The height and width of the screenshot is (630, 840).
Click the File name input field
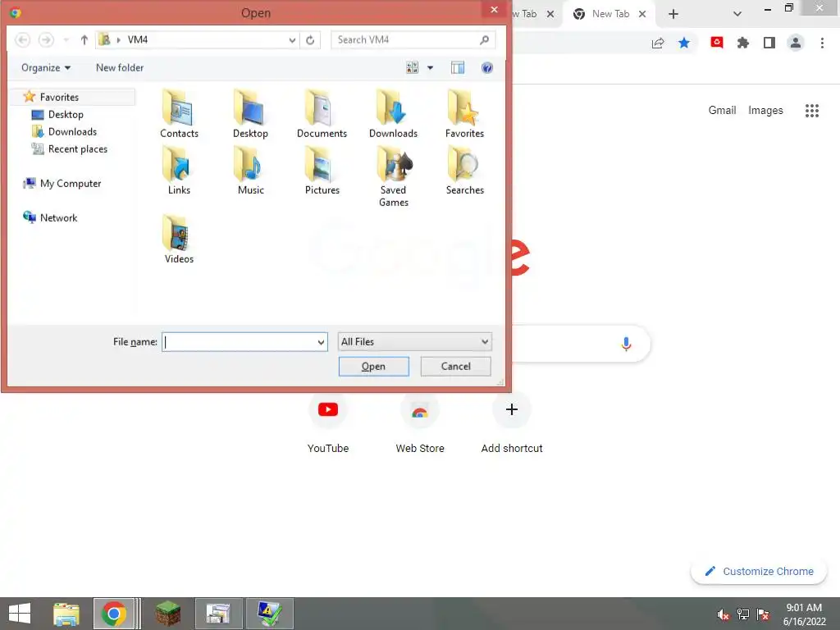click(x=239, y=342)
